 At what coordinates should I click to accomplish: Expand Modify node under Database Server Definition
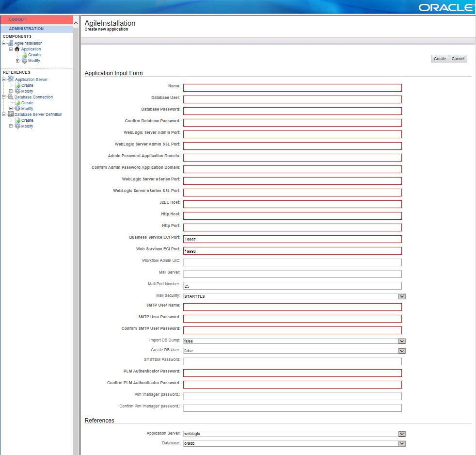coord(11,126)
